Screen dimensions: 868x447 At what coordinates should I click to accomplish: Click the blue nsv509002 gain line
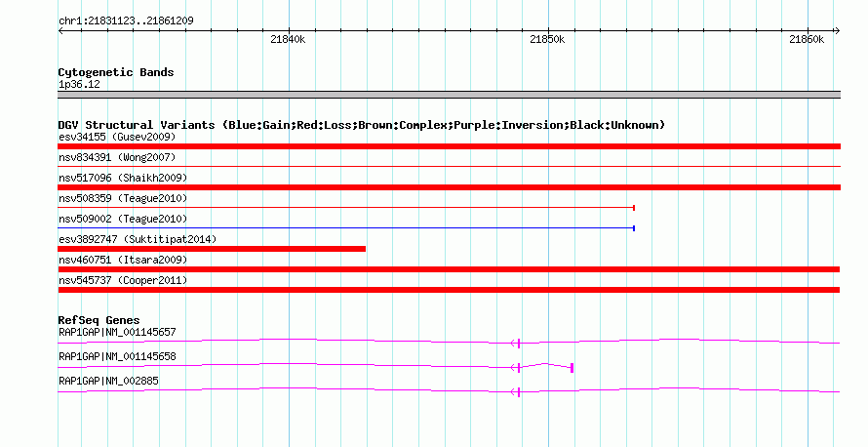346,228
